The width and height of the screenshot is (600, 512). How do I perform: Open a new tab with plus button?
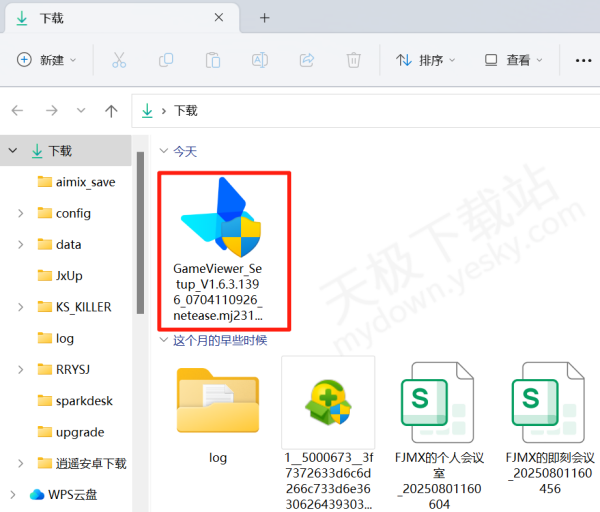click(x=265, y=18)
